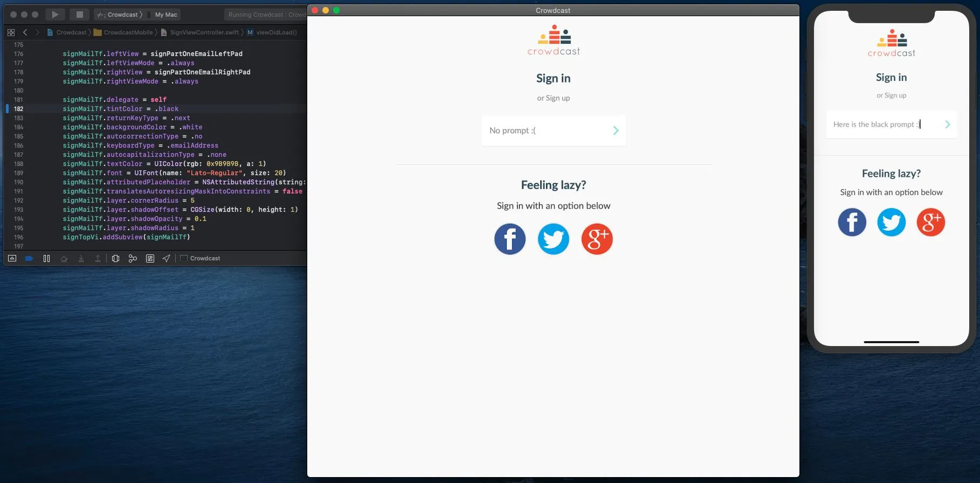The image size is (980, 483).
Task: Click the next arrow in iPhone email field
Action: tap(947, 125)
